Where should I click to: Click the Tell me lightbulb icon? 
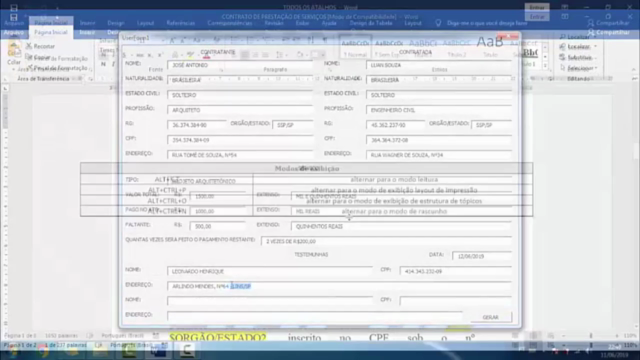click(x=438, y=23)
